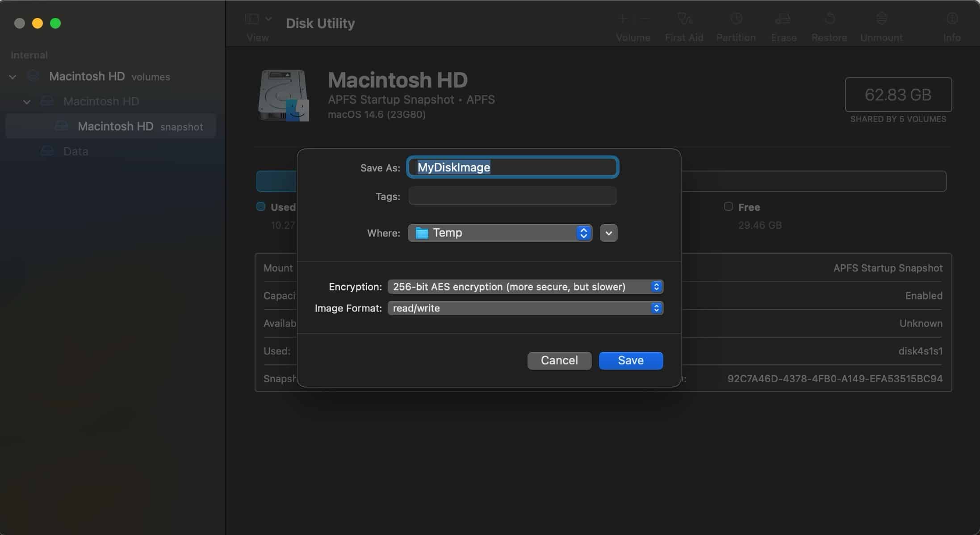
Task: Click the sidebar View toggle icon
Action: pyautogui.click(x=252, y=19)
